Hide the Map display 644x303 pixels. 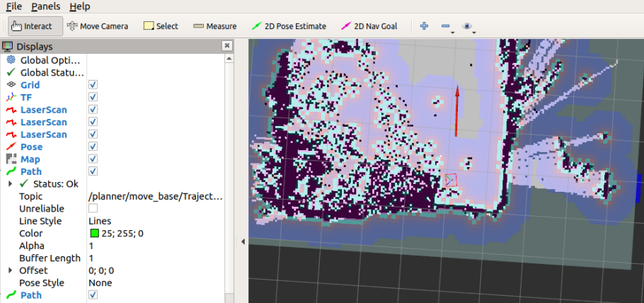[93, 159]
